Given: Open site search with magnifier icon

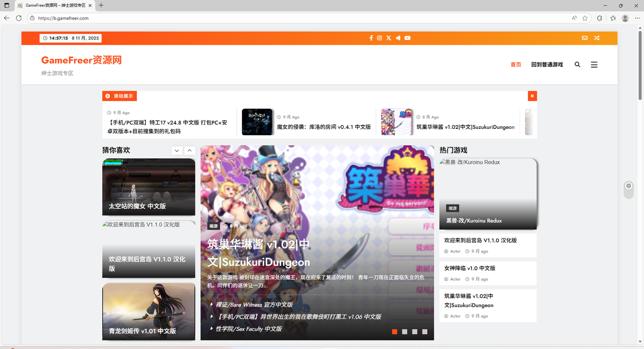Looking at the screenshot, I should click(577, 64).
